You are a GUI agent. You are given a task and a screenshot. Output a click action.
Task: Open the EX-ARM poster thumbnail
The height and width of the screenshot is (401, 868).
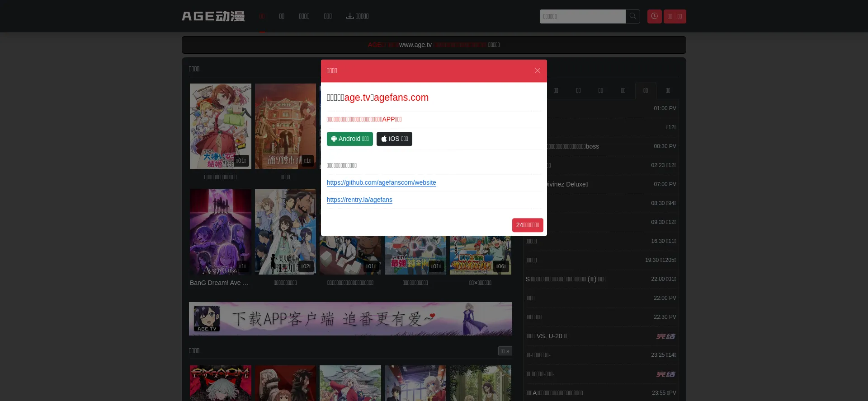click(x=221, y=383)
